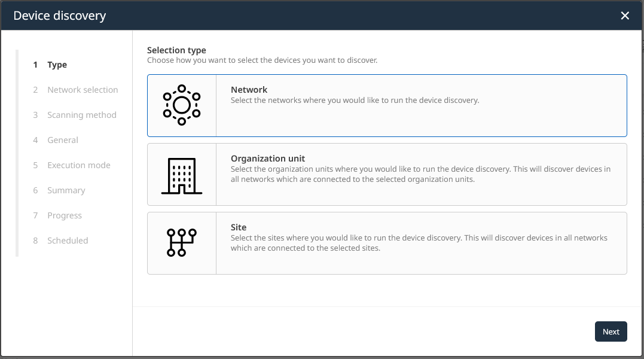
Task: Open the General step in sidebar
Action: click(63, 140)
